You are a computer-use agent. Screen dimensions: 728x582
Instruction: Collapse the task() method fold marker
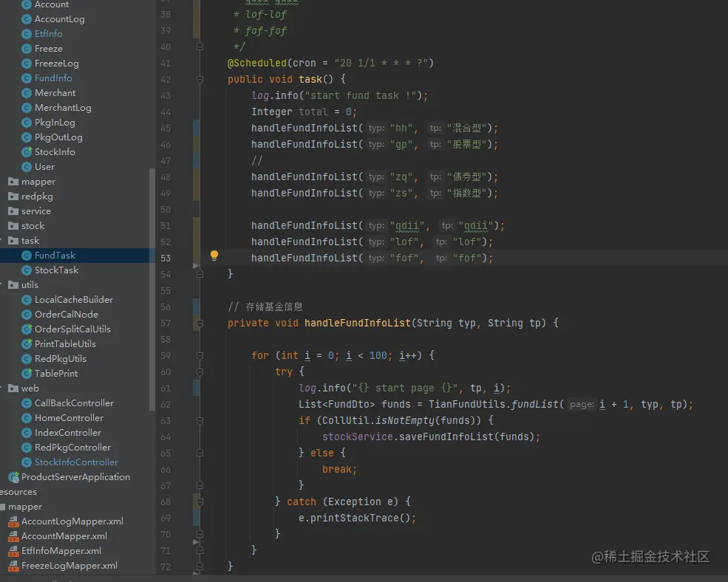coord(200,79)
